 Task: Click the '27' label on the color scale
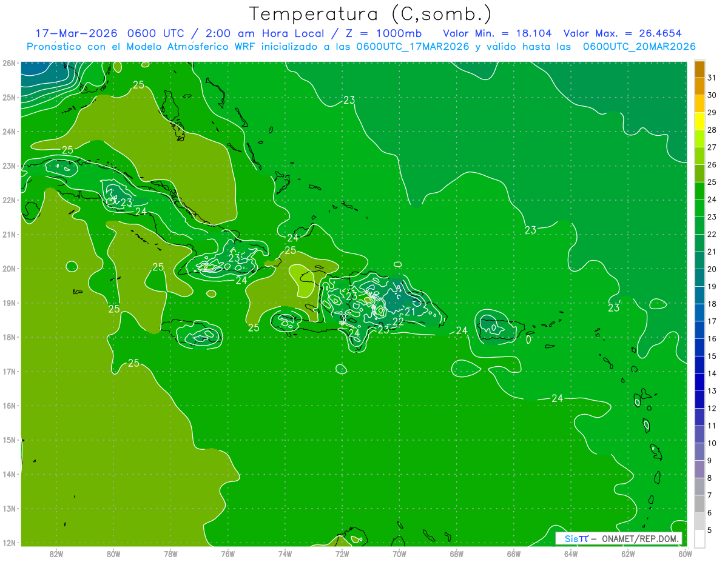tap(712, 147)
